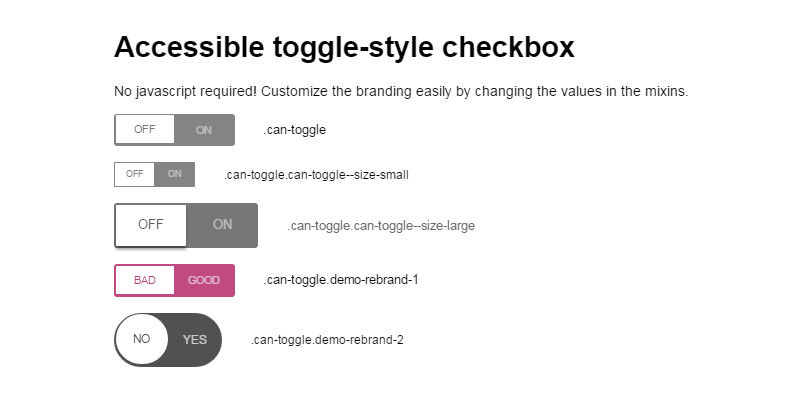
Task: Click the demo-rebrand-2 label text
Action: coord(327,340)
